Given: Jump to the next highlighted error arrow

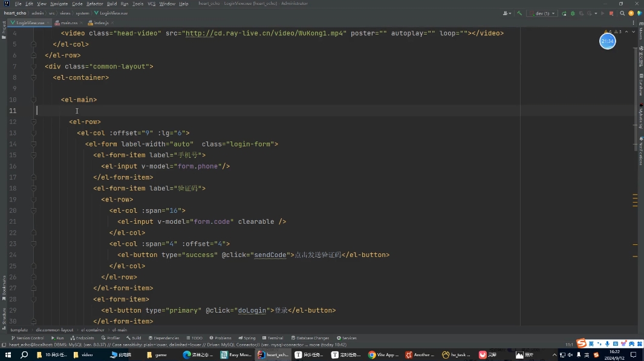Looking at the screenshot, I should point(633,31).
